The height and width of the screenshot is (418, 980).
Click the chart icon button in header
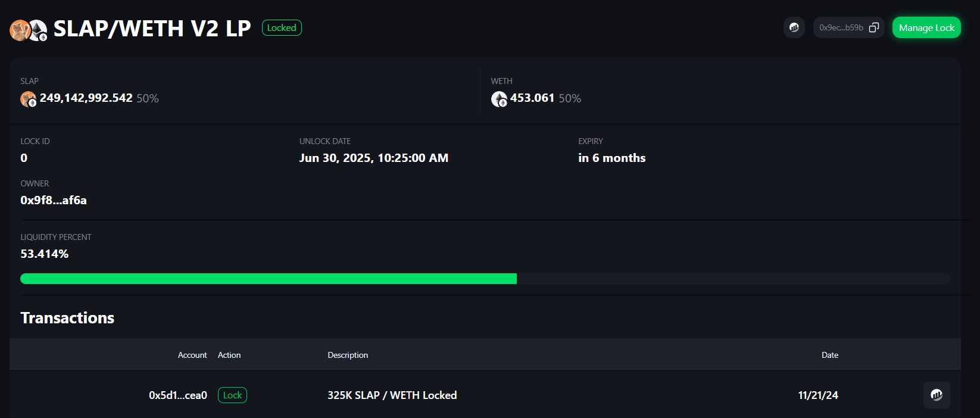click(794, 27)
